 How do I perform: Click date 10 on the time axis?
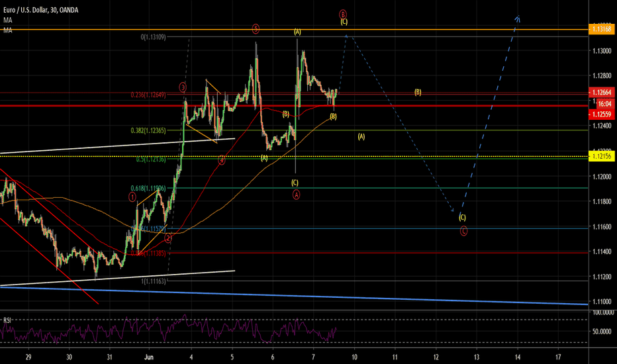[x=354, y=357]
